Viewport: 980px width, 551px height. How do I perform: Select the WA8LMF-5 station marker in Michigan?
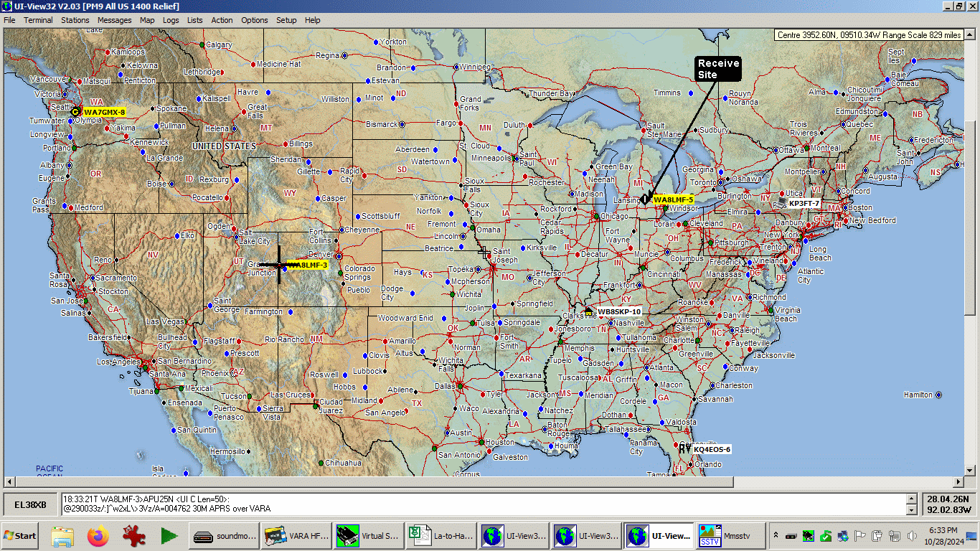646,199
